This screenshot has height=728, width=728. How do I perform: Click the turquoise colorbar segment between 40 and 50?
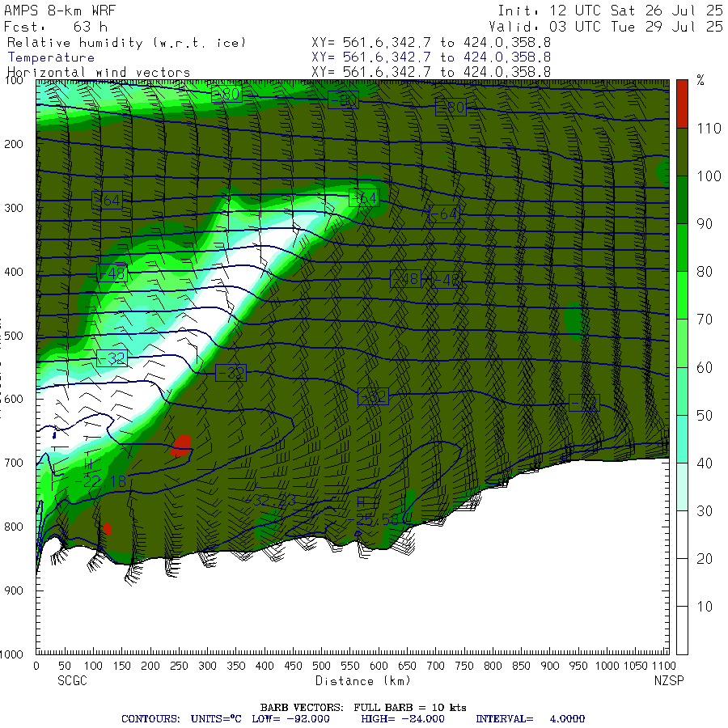[682, 439]
